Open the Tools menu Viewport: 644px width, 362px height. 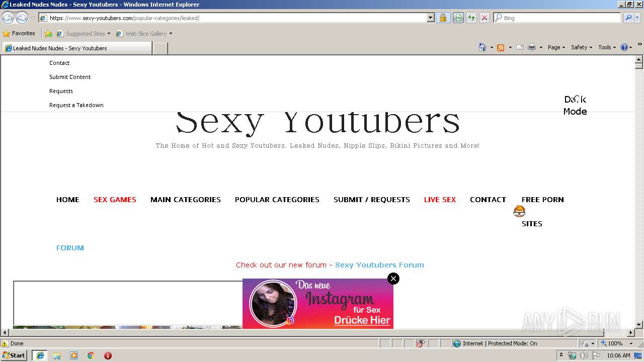click(607, 47)
